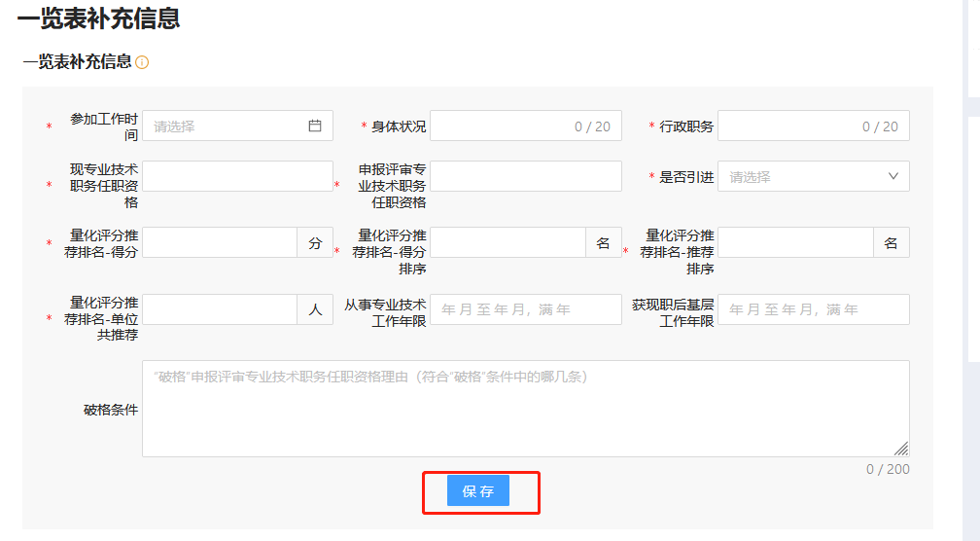Click calendar icon in 参加工作时间 field
The height and width of the screenshot is (541, 980).
click(x=315, y=126)
